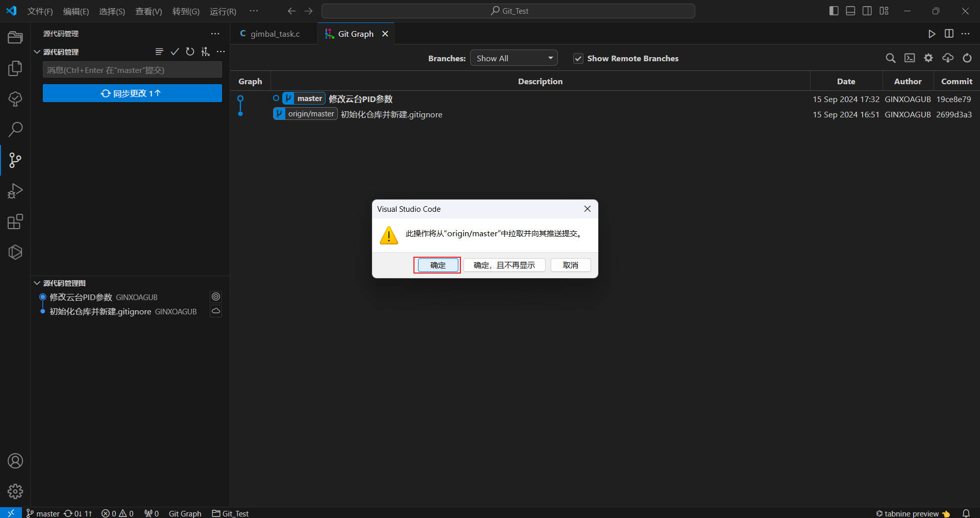The image size is (980, 518).
Task: Click 取消 to cancel the dialog
Action: [x=570, y=265]
